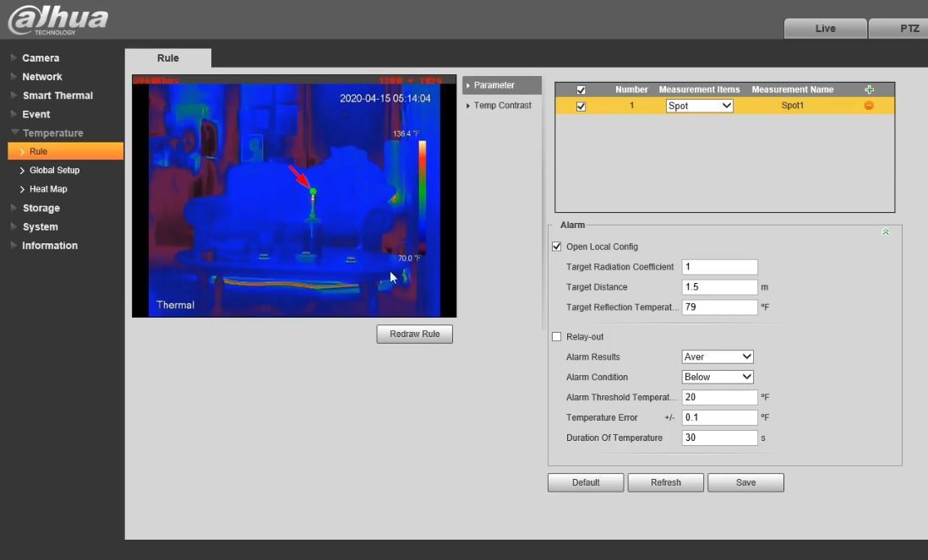This screenshot has width=928, height=560.
Task: Open Heat Map in the sidebar
Action: coord(48,189)
